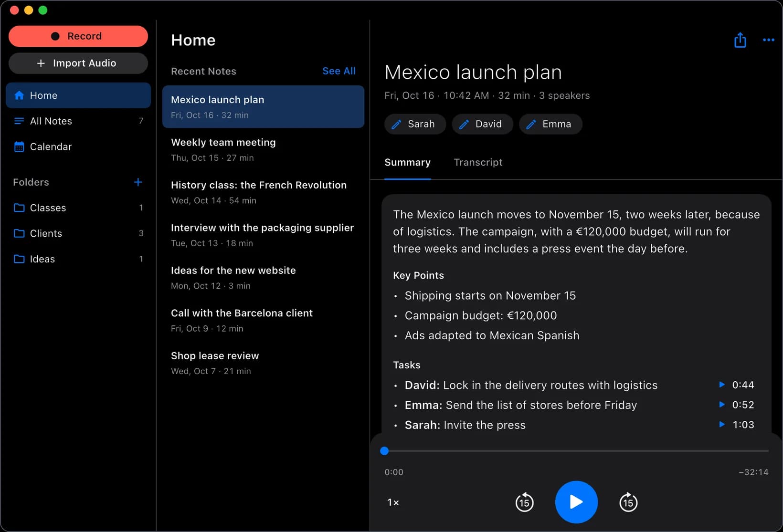
Task: Click See All recent notes link
Action: coord(339,71)
